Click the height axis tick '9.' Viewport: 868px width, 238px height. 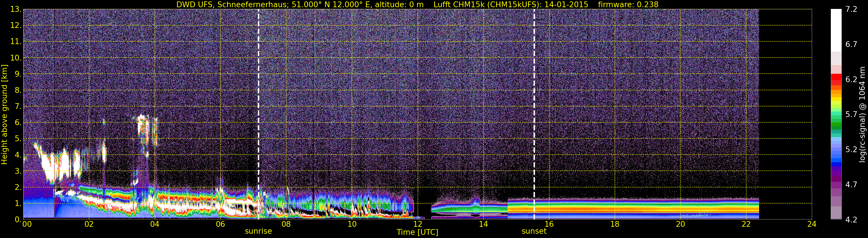(18, 74)
